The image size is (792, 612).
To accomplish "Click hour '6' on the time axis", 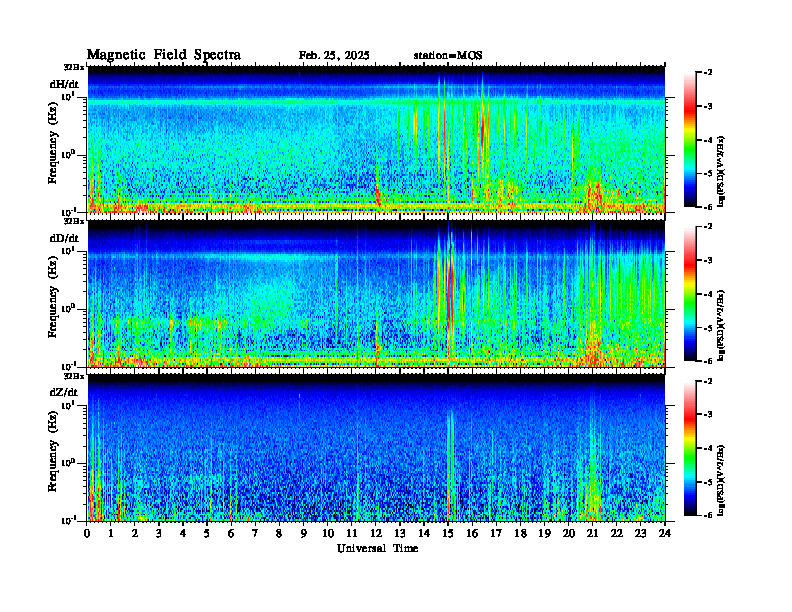I will point(231,534).
